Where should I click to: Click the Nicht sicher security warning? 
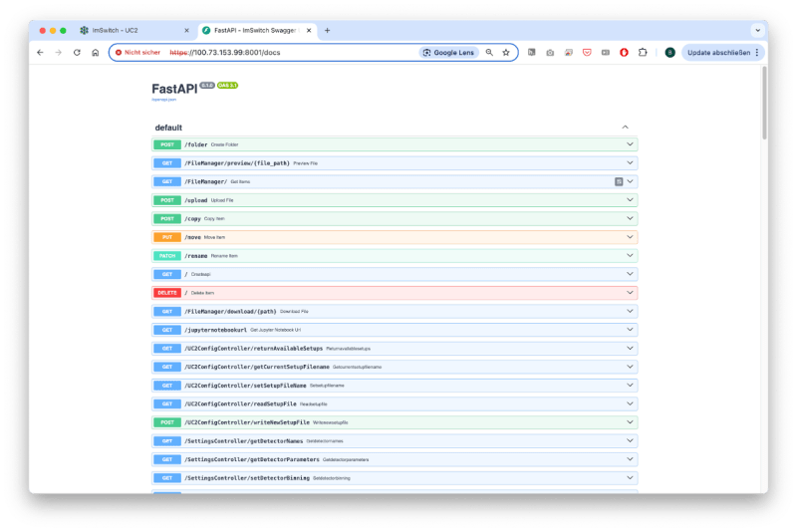click(137, 53)
